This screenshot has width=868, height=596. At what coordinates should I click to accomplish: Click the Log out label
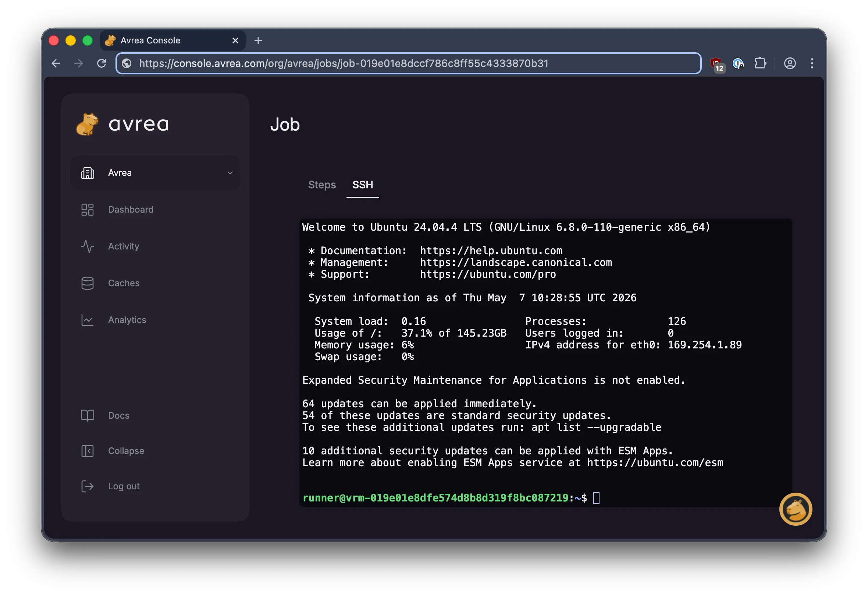click(124, 486)
